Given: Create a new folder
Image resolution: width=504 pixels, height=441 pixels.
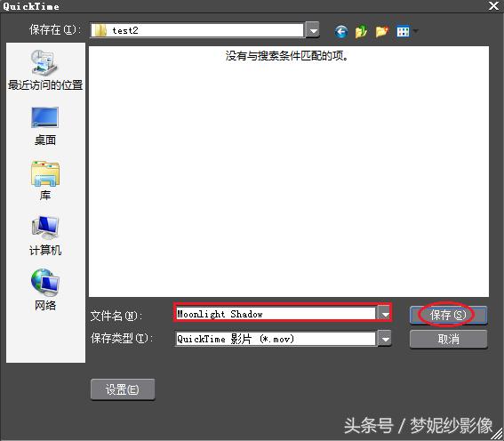Looking at the screenshot, I should pos(382,31).
